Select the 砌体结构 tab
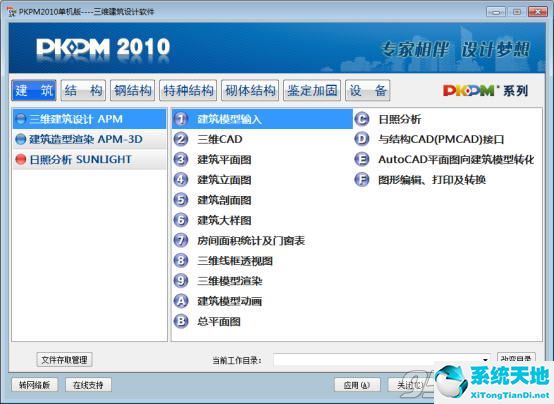Viewport: 554px width, 404px height. tap(250, 90)
